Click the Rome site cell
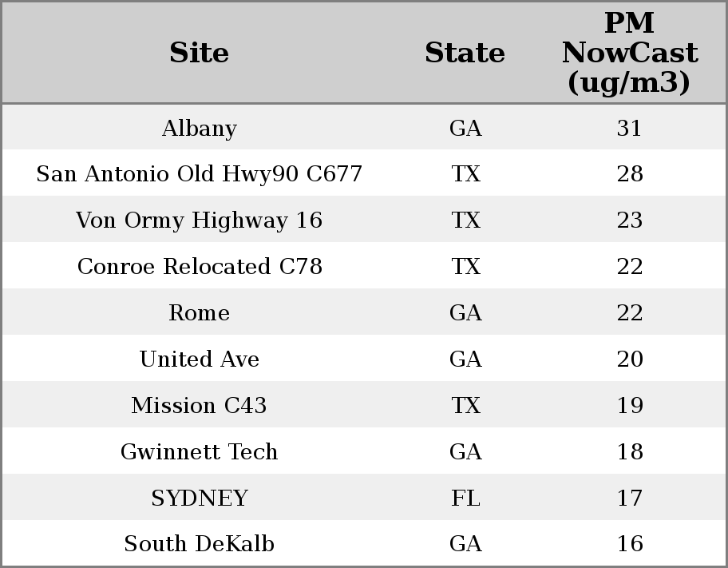The height and width of the screenshot is (568, 728). pos(199,313)
